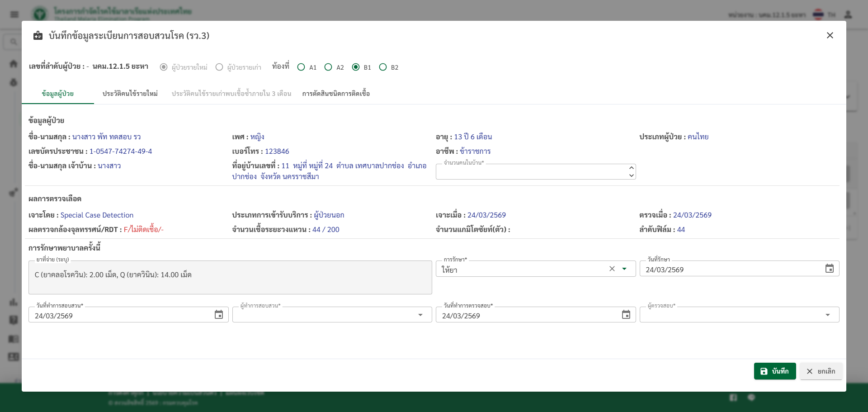Expand the การรักษา dropdown arrow
This screenshot has height=412, width=868.
tap(624, 269)
